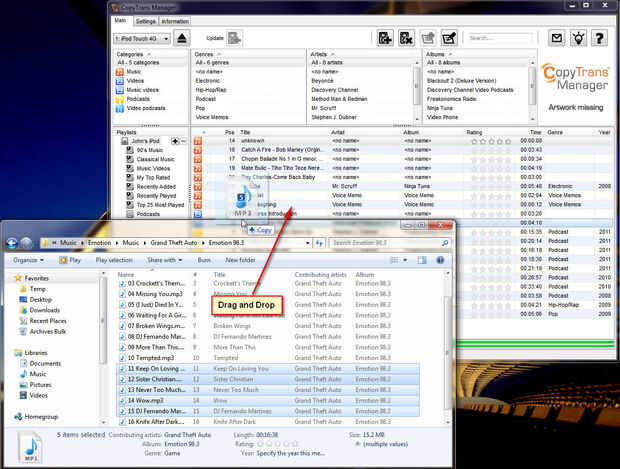
Task: Click the Update sync icon
Action: coord(234,38)
